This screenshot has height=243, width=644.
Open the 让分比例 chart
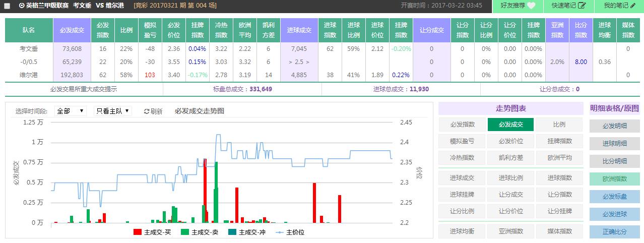point(463,211)
